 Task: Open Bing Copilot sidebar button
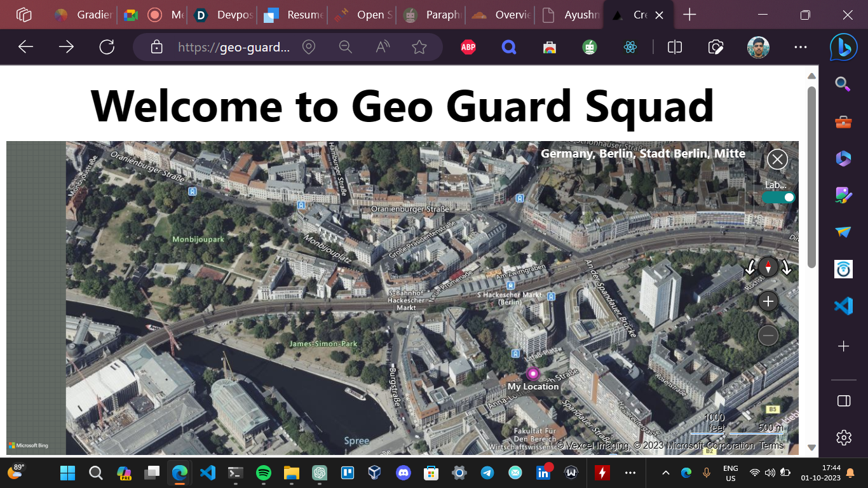click(843, 47)
